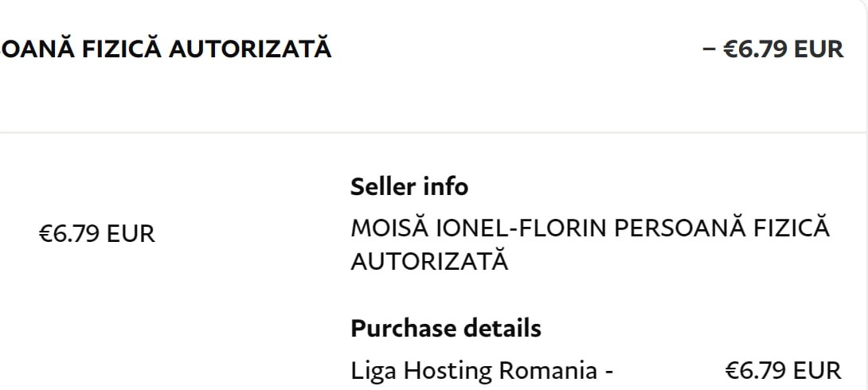The height and width of the screenshot is (390, 868).
Task: Click the negative €6.79 EUR header amount
Action: (772, 49)
